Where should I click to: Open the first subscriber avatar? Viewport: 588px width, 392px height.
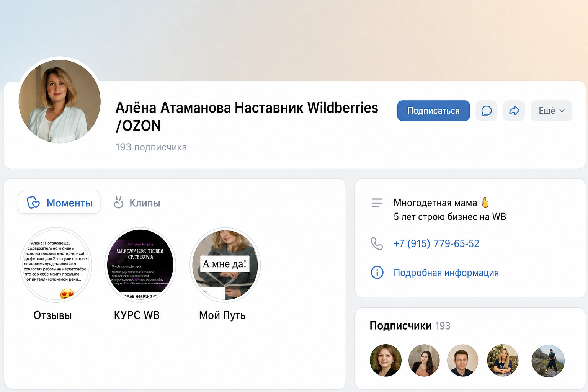[385, 361]
